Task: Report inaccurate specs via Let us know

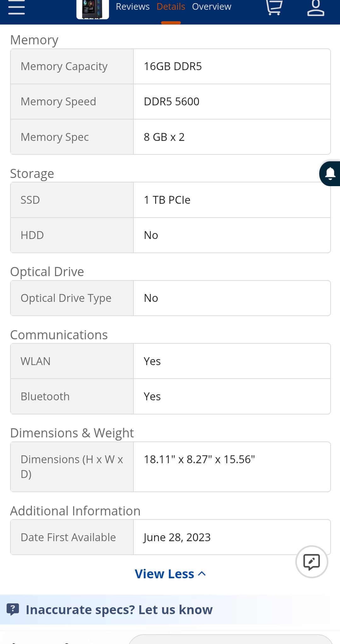Action: coord(119,609)
